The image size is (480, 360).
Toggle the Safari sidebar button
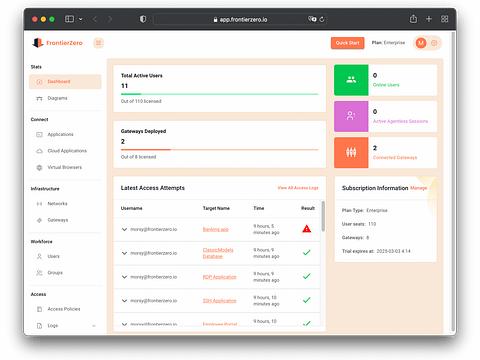tap(69, 19)
